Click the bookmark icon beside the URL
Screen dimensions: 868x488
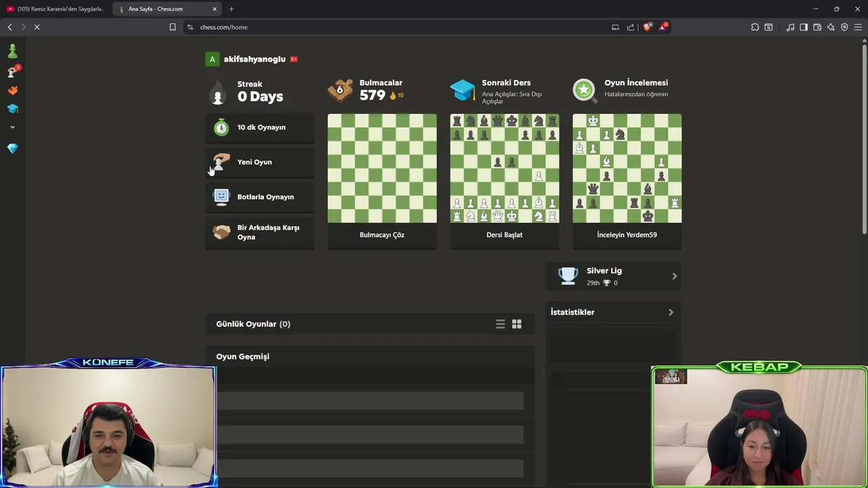coord(172,27)
